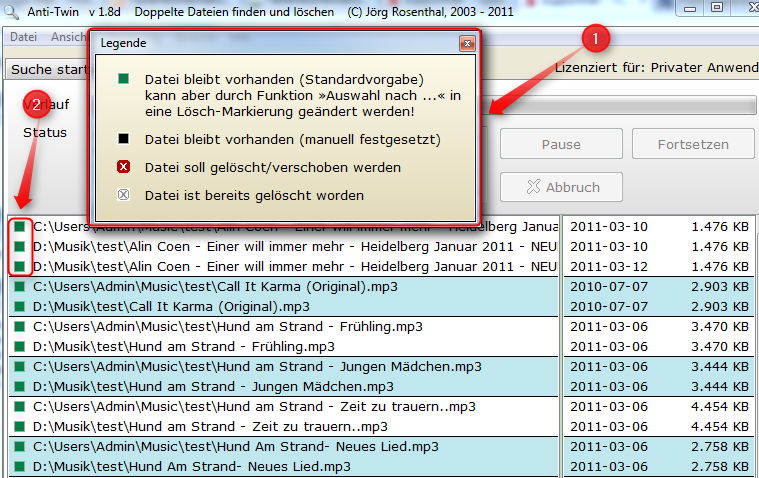Screen dimensions: 759x478
Task: Click legend text 'Datei ist bereits gelöscht worden'
Action: 254,196
